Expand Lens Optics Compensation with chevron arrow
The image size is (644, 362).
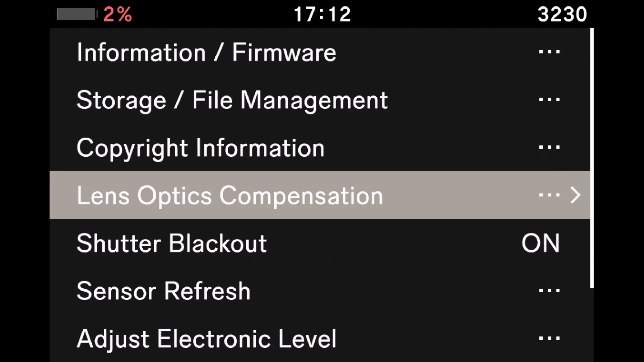(x=576, y=195)
